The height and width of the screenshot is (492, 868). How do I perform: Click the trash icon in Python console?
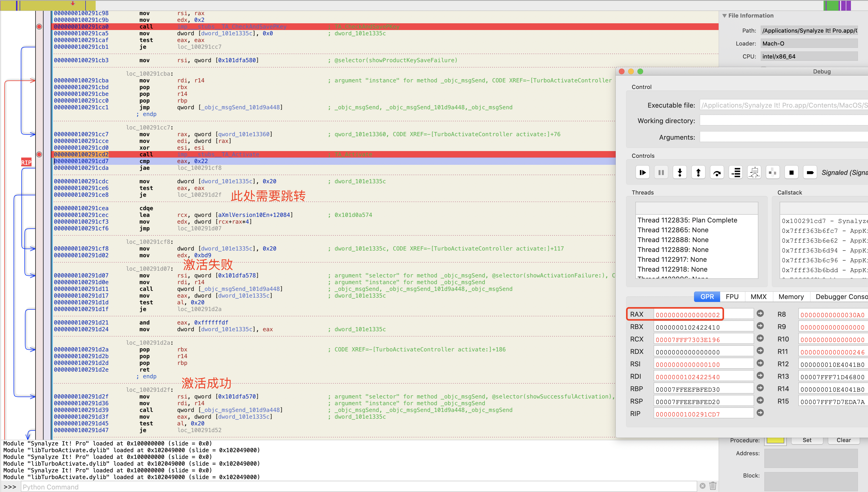coord(713,486)
